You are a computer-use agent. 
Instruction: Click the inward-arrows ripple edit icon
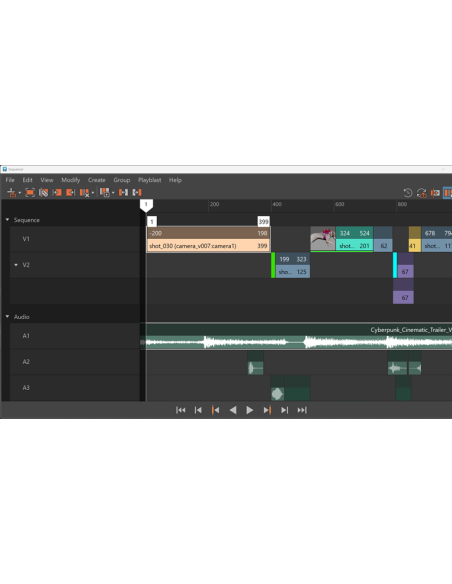pos(123,193)
